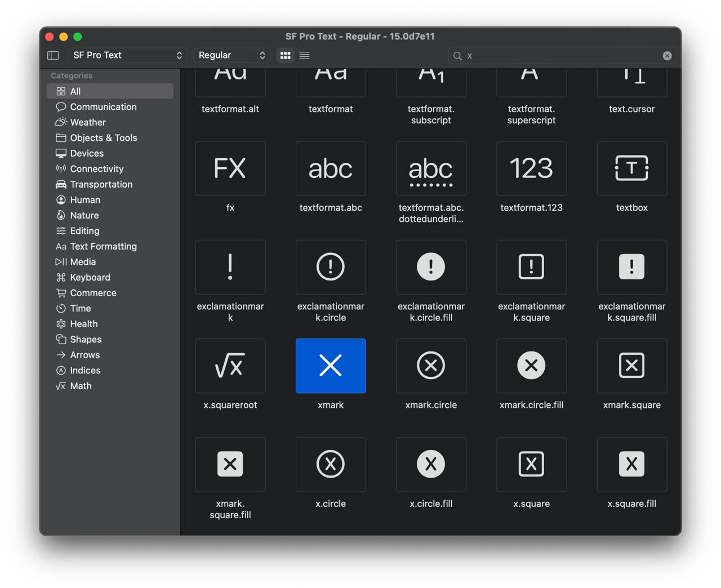Open the Connectivity category
Viewport: 721px width, 588px height.
point(110,169)
